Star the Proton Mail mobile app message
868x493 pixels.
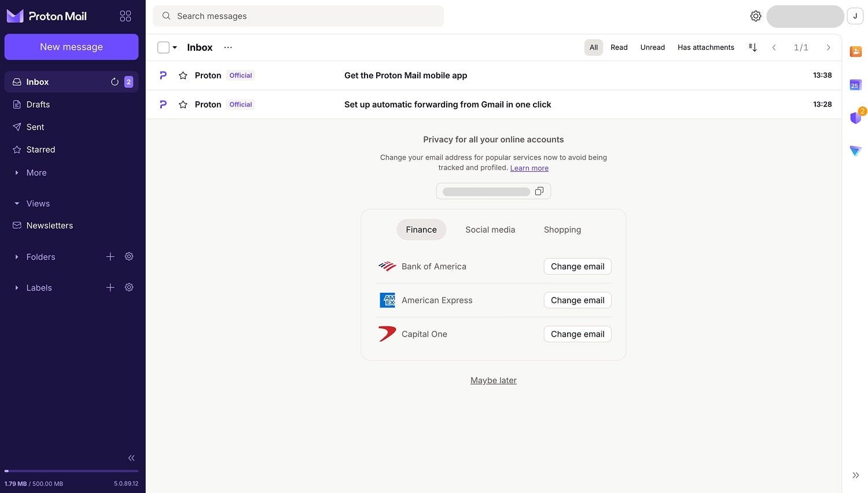(x=183, y=75)
